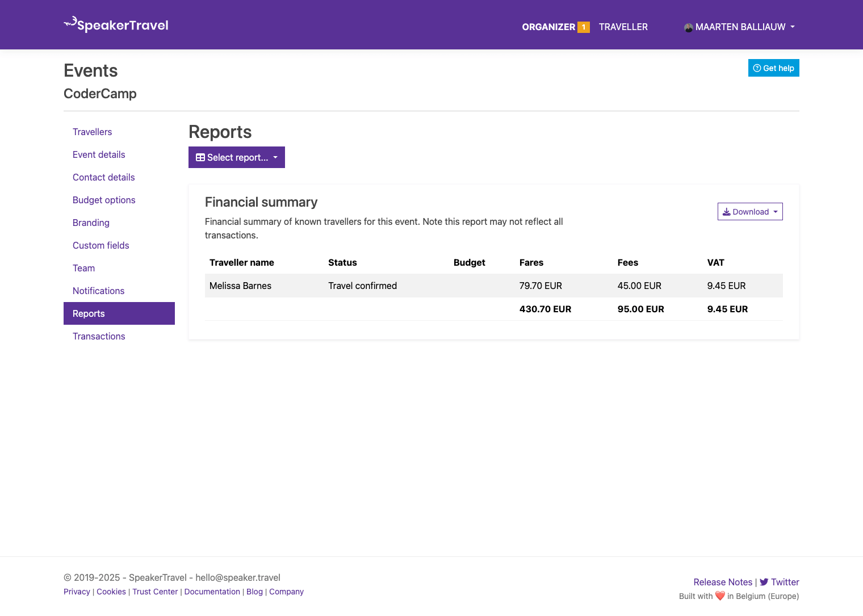
Task: Open the Notifications settings
Action: pos(98,291)
